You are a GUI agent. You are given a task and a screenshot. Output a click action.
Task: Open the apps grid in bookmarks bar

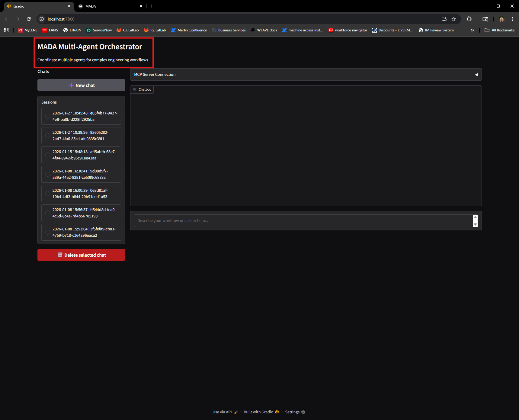tap(6, 30)
